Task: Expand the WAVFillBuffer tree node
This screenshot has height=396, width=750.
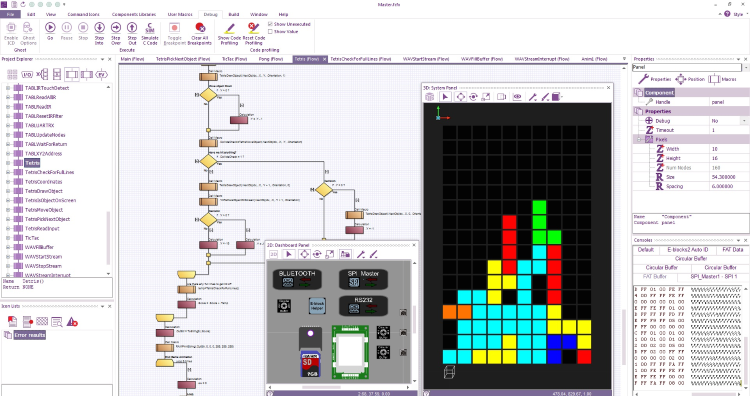Action: (8, 247)
